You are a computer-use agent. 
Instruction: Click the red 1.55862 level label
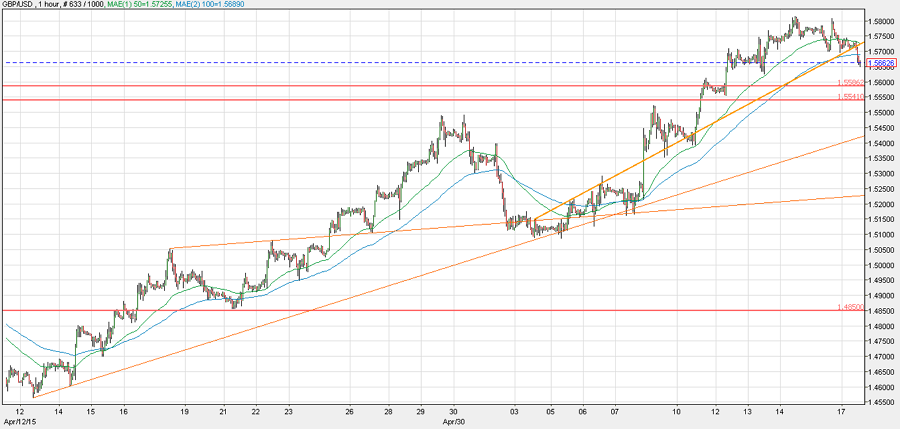[x=851, y=82]
